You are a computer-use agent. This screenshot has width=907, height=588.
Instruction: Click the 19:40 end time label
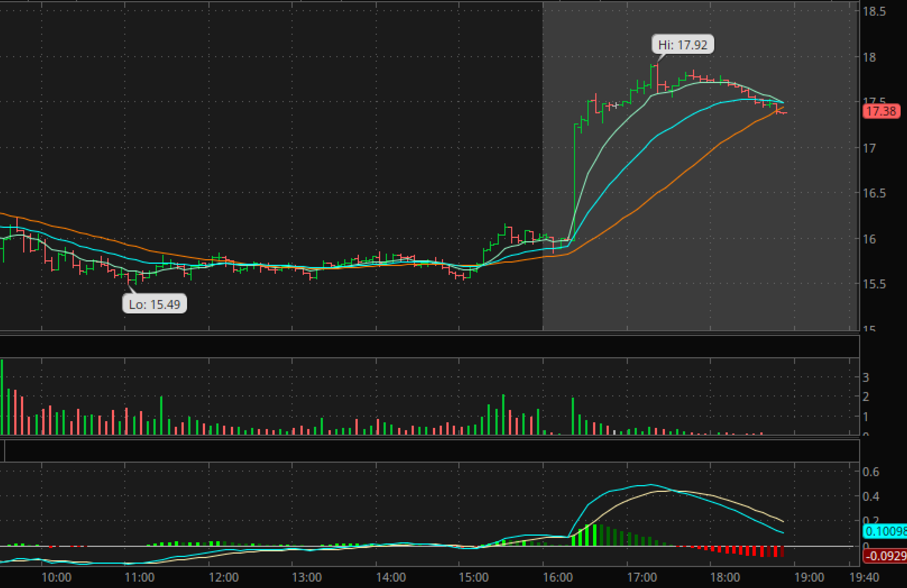click(x=864, y=577)
